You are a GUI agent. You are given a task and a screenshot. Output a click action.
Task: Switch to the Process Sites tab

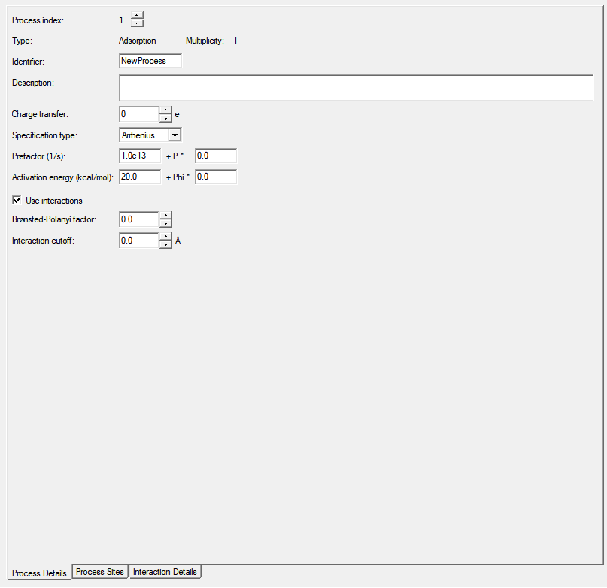[x=99, y=571]
